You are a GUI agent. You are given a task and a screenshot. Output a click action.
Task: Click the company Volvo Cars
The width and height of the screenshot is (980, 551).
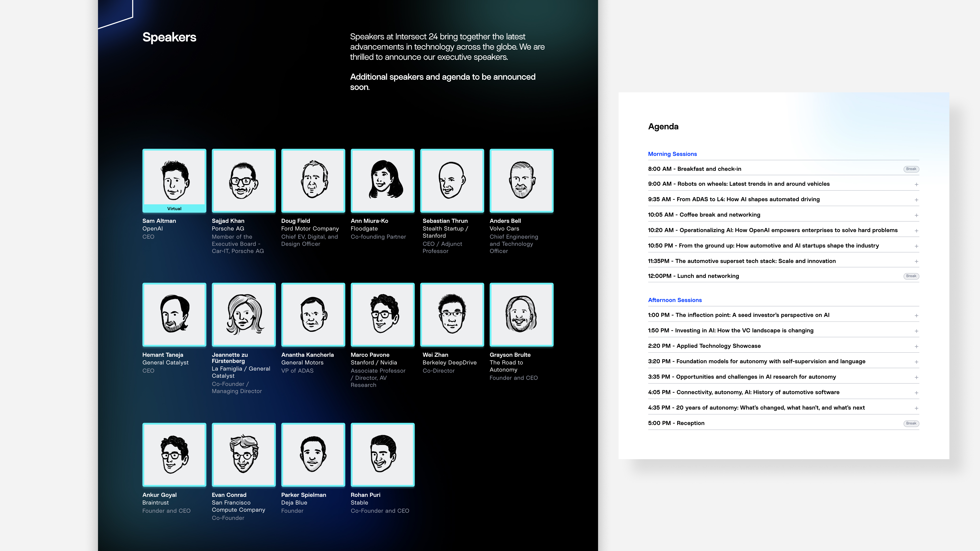pos(504,229)
